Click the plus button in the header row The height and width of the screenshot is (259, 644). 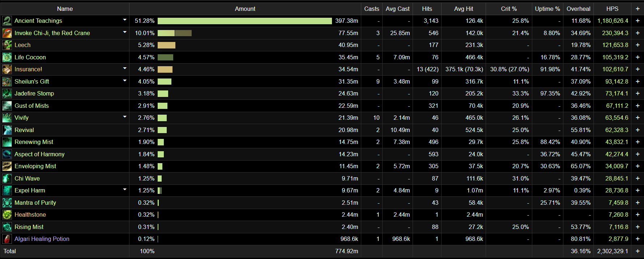[637, 9]
